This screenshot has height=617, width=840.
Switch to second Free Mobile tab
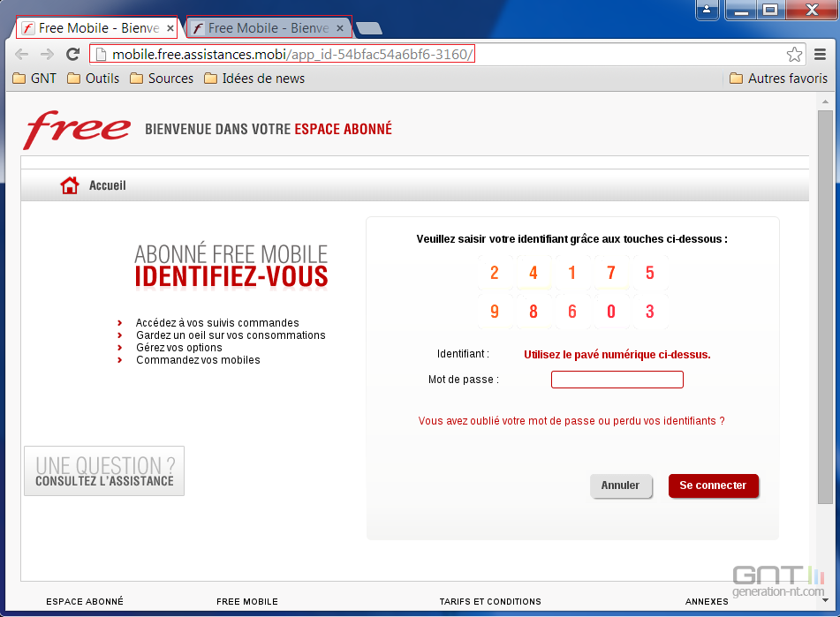click(269, 28)
